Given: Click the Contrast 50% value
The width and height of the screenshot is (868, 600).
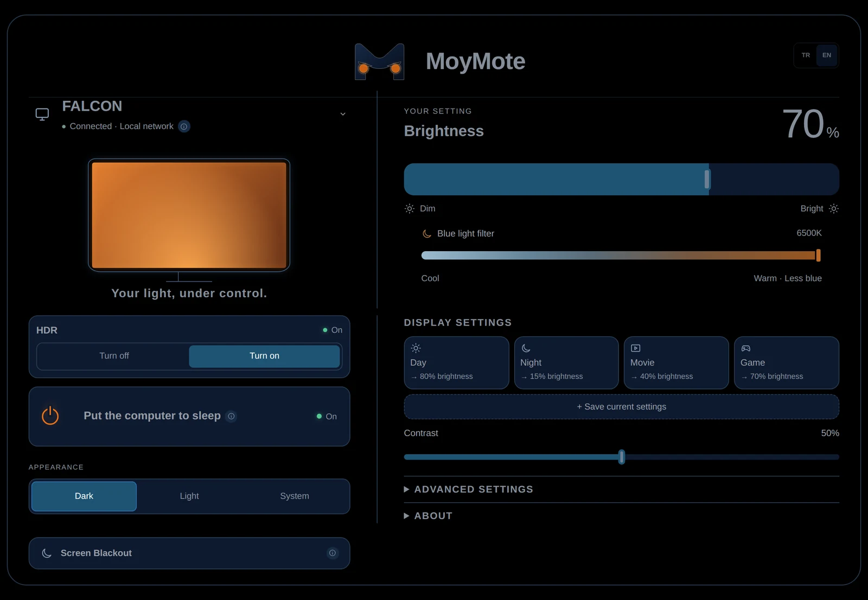Looking at the screenshot, I should (x=830, y=433).
